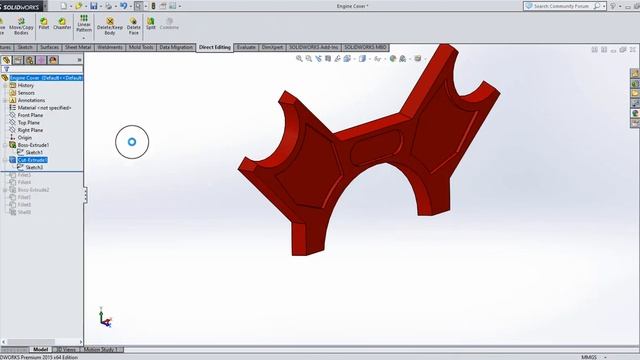640x360 pixels.
Task: Collapse Boss-Extrude1 feature node
Action: (x=5, y=145)
